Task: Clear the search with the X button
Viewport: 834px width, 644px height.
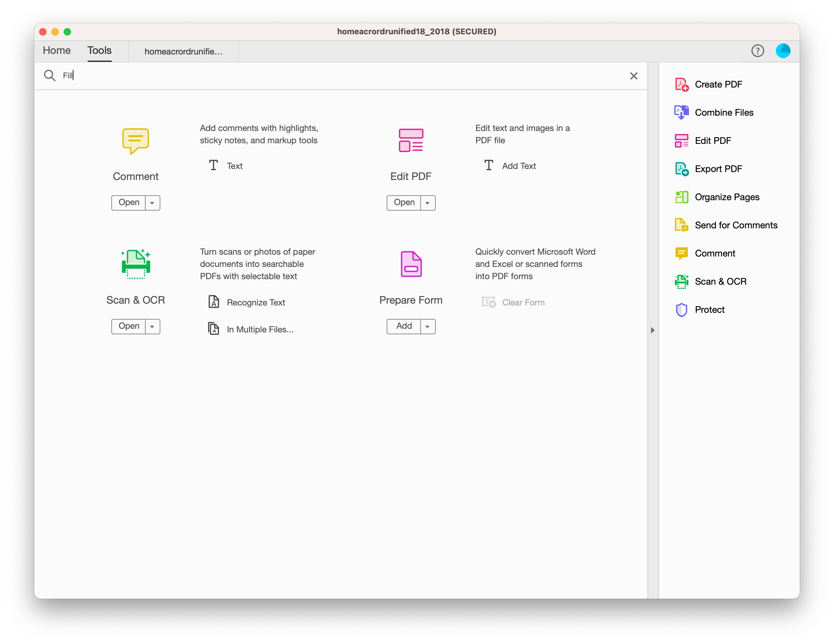Action: coord(634,76)
